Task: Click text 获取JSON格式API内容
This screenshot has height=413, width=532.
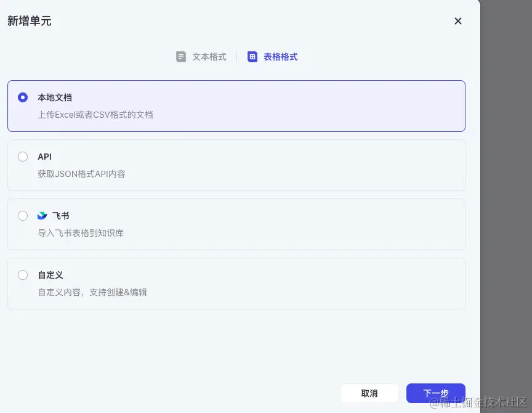Action: click(x=81, y=174)
